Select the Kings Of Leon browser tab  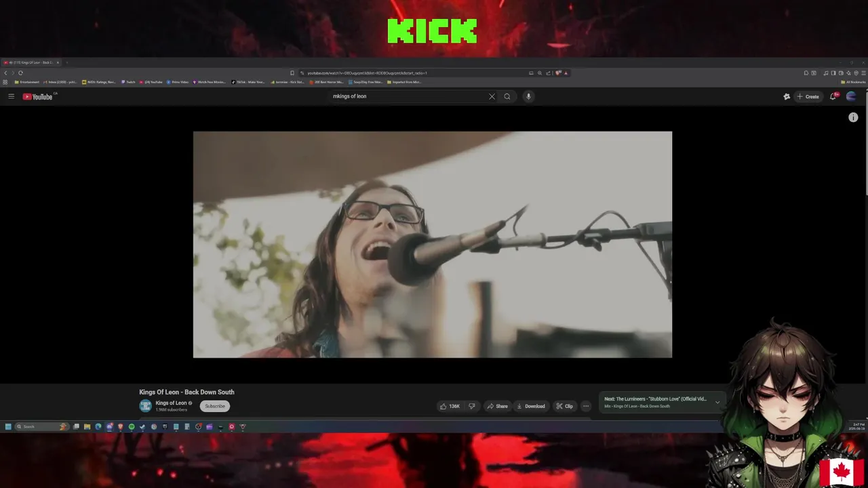(x=31, y=62)
